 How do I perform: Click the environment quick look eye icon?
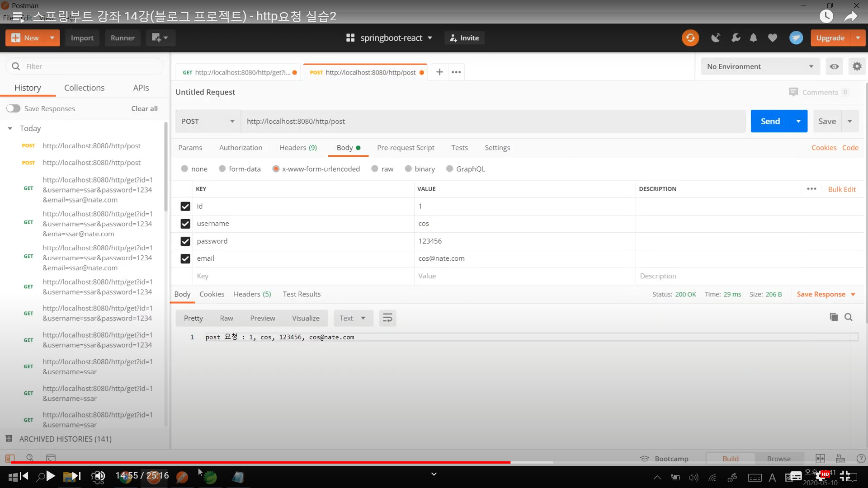[834, 66]
